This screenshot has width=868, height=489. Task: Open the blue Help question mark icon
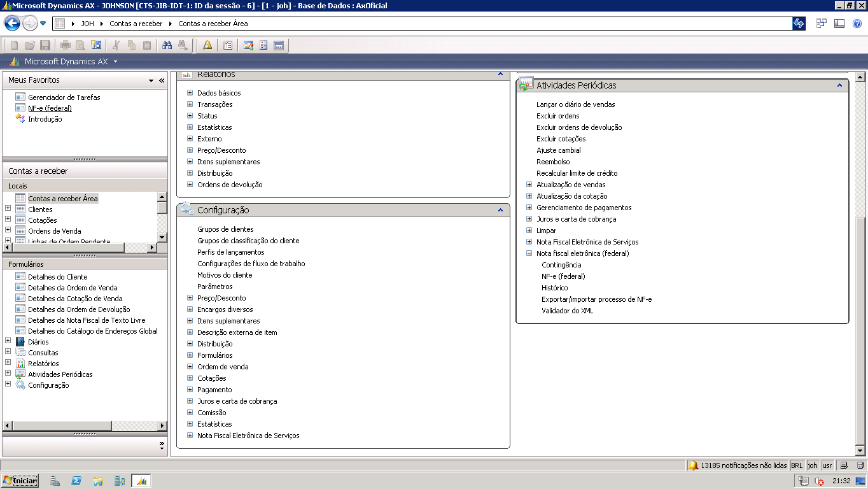[857, 24]
